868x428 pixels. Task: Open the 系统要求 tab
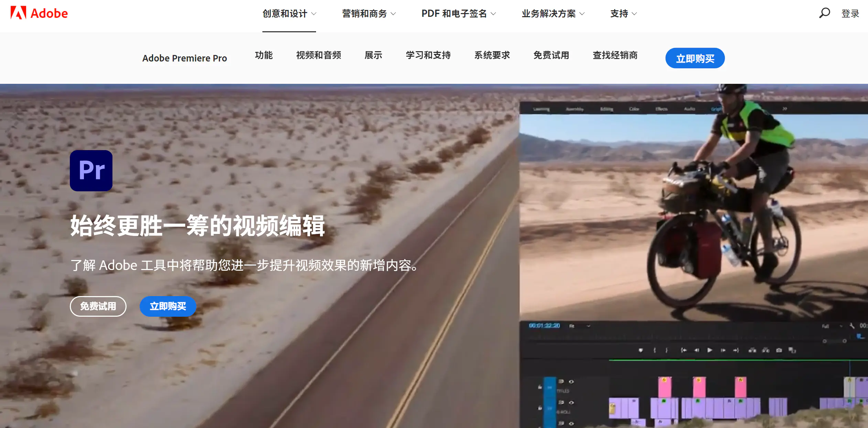point(492,55)
